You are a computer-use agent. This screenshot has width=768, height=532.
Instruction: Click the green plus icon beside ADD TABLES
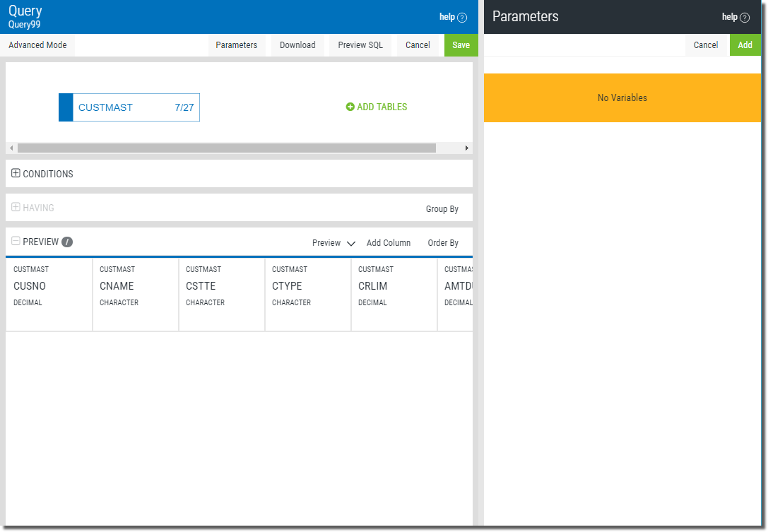tap(350, 107)
